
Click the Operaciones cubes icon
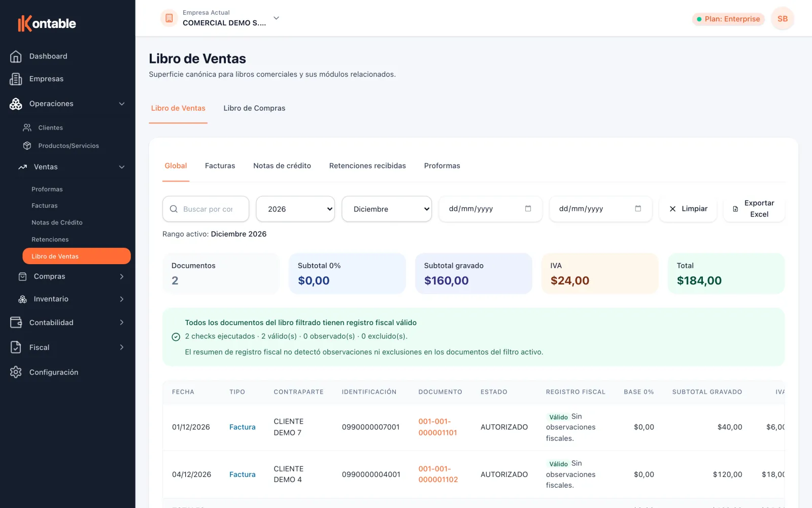pyautogui.click(x=16, y=104)
